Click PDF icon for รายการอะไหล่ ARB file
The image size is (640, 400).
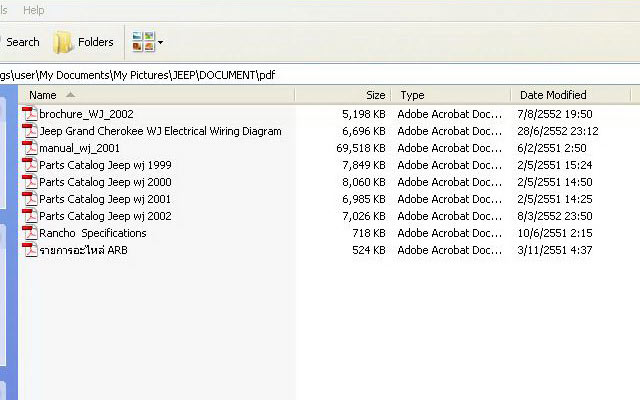pyautogui.click(x=30, y=250)
